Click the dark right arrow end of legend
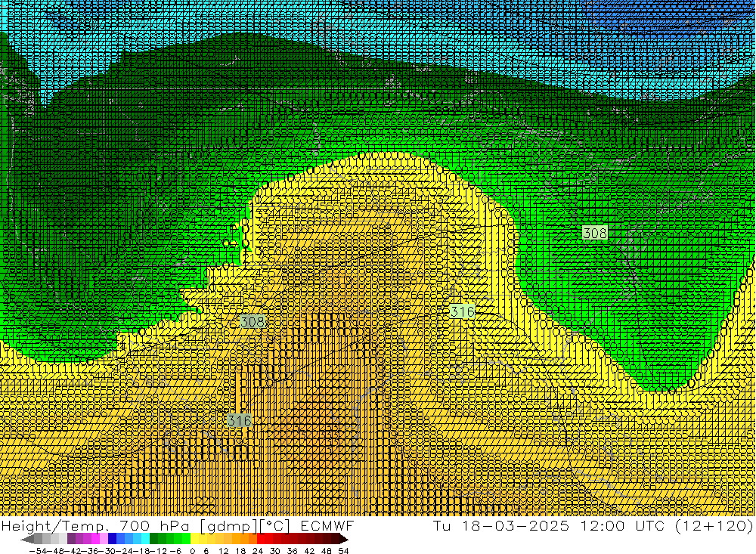Screen dimensions: 756x554 [x=344, y=539]
